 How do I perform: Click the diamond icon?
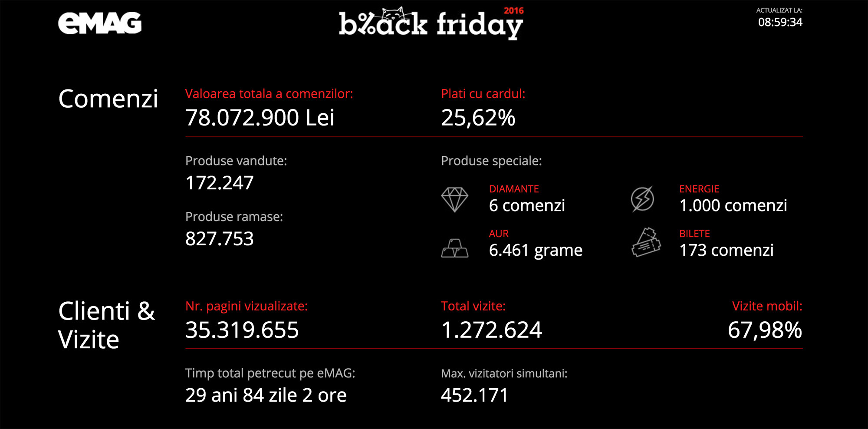(454, 199)
